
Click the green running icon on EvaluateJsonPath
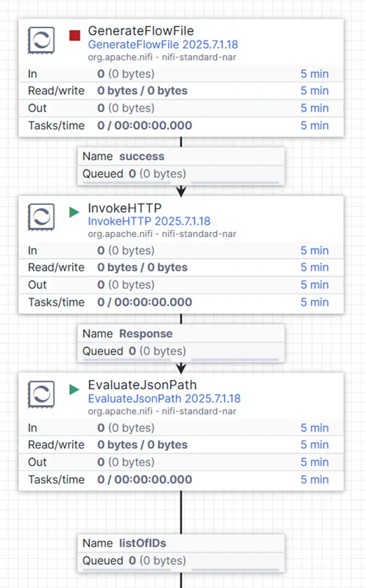[x=74, y=390]
